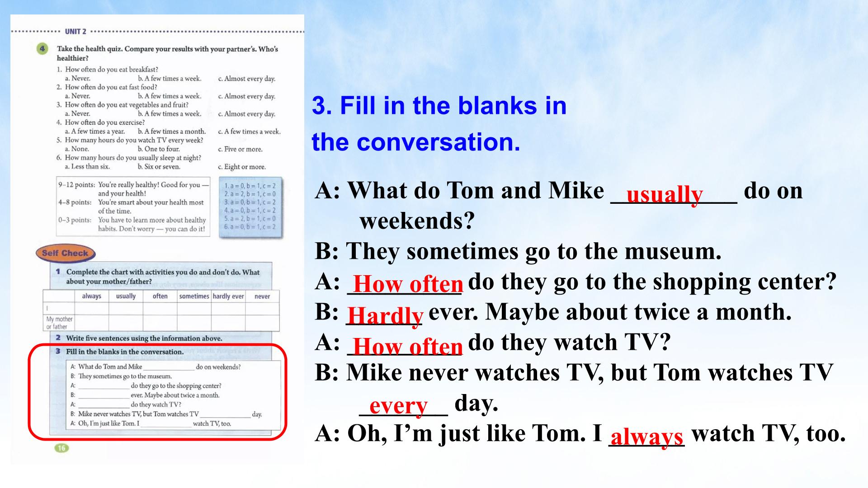Click the green page number 16 badge

click(x=61, y=448)
